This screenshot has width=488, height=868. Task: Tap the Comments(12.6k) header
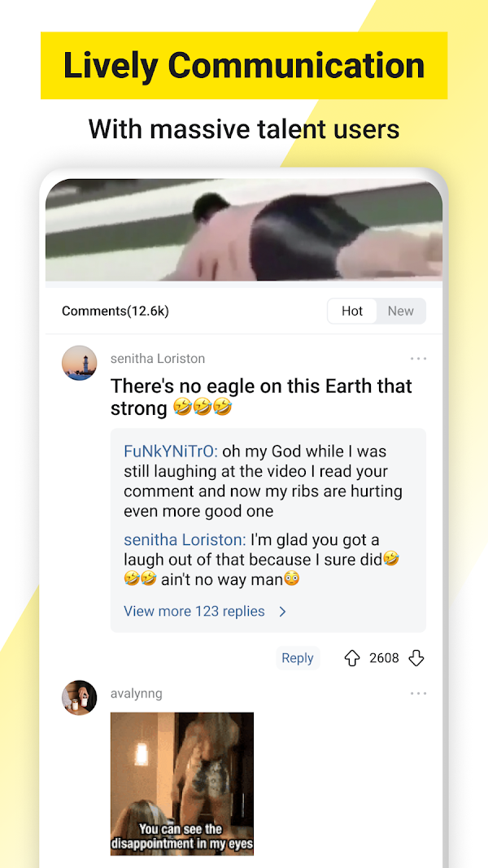pyautogui.click(x=115, y=311)
